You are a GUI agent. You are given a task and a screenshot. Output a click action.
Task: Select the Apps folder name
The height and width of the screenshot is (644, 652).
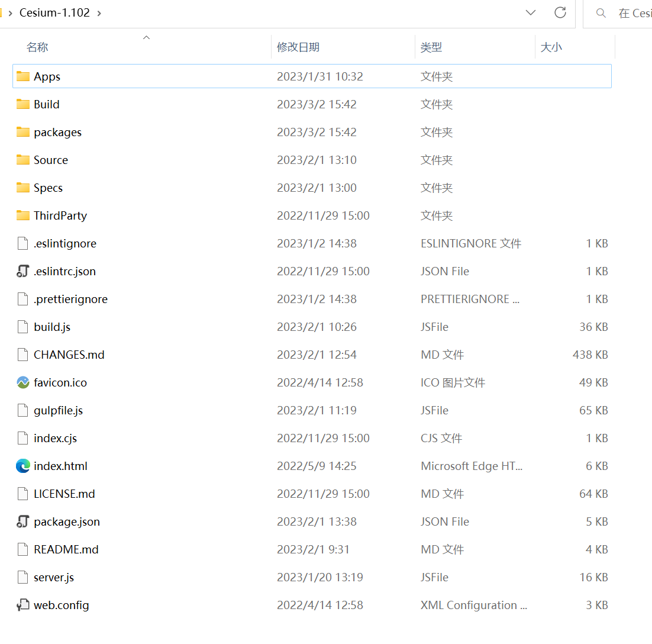click(x=47, y=76)
